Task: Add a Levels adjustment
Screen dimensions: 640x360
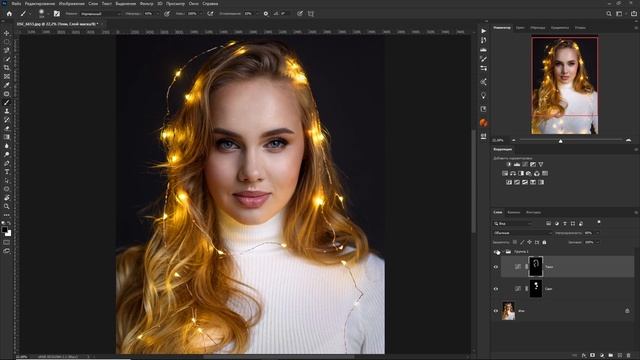Action: pyautogui.click(x=517, y=164)
